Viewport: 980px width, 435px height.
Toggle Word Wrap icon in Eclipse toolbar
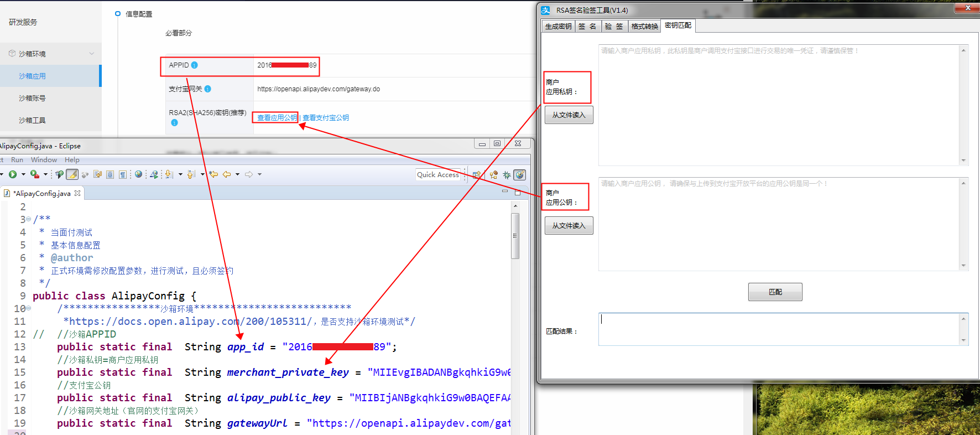[x=97, y=174]
